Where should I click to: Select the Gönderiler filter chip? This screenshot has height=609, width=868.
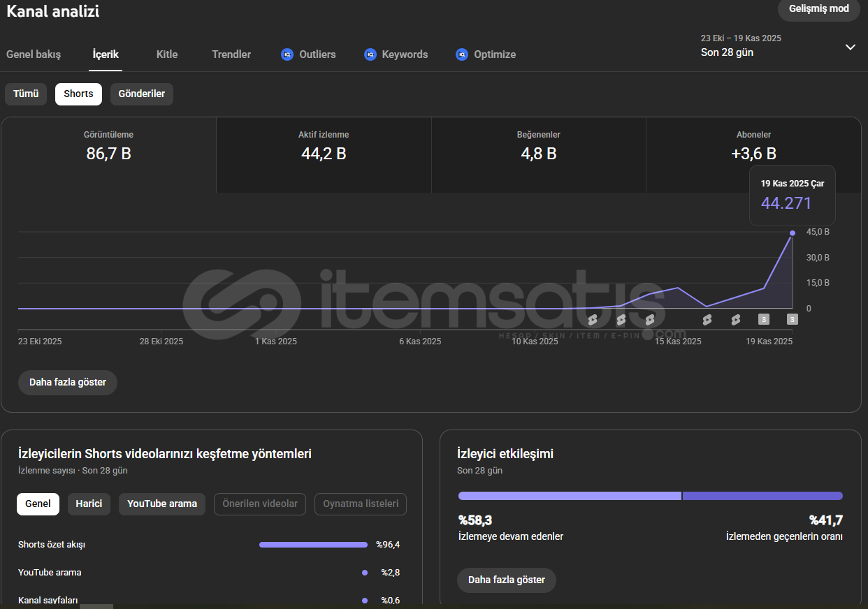[141, 94]
